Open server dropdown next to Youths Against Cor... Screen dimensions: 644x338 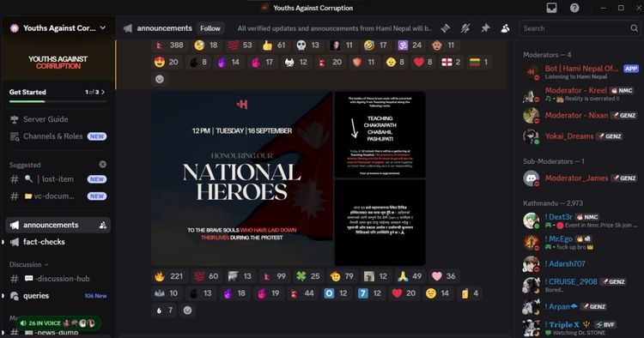(103, 28)
